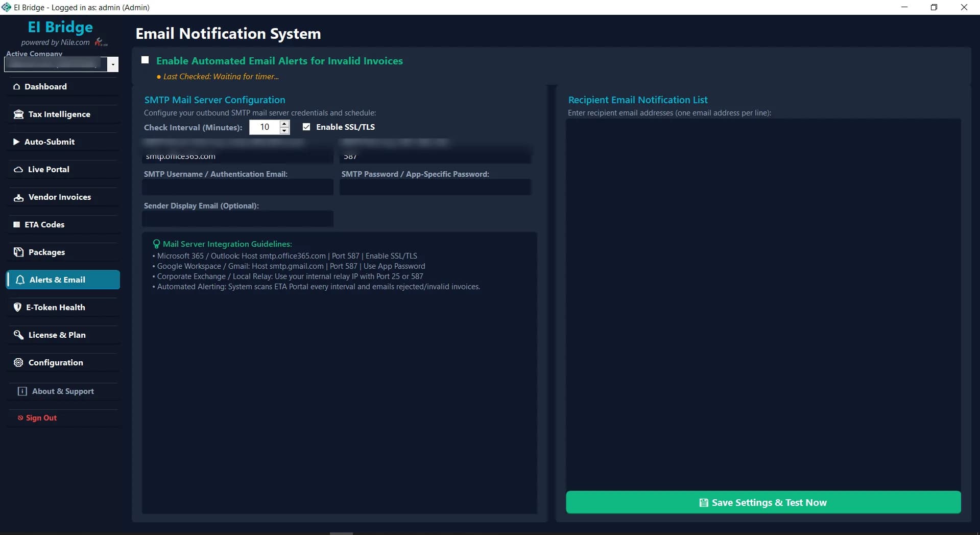Click the Google Workspace / Gmail guideline line
Viewport: 980px width, 535px height.
click(289, 266)
